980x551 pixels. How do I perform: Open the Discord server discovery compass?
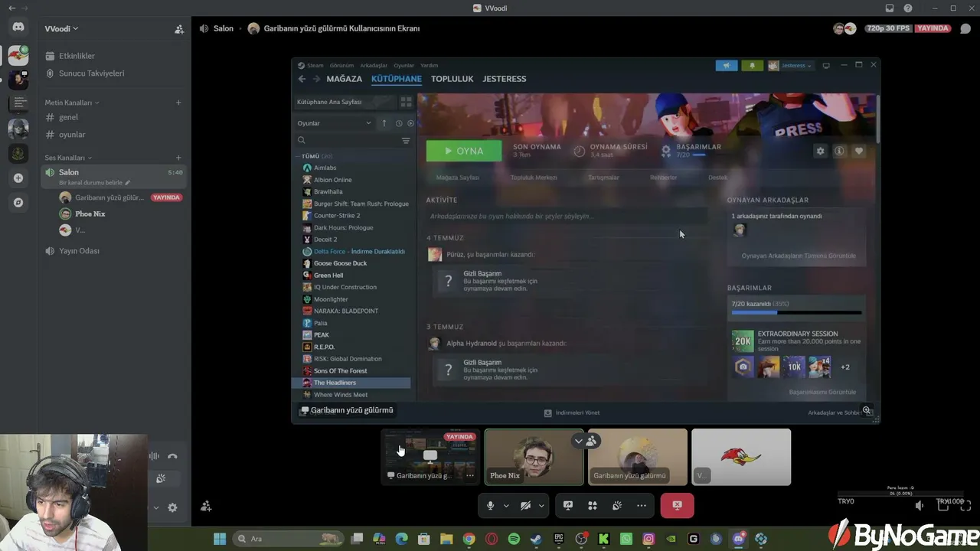click(18, 203)
